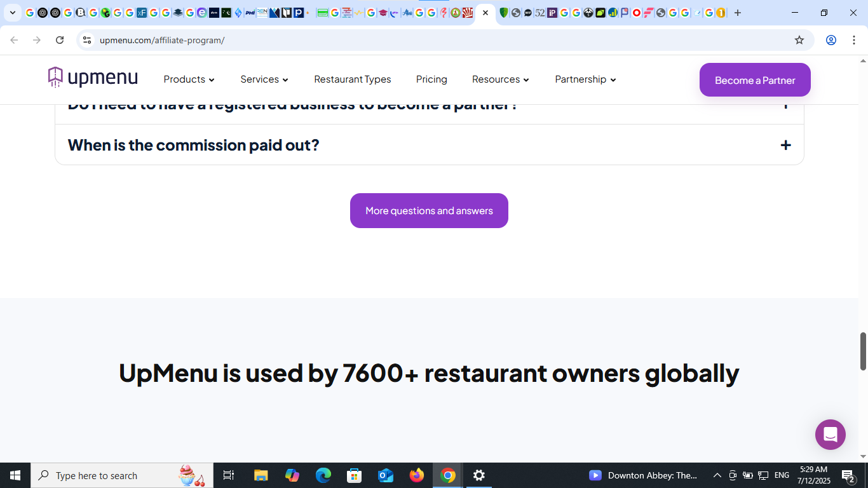Open File Explorer from the taskbar
This screenshot has width=868, height=488.
261,475
